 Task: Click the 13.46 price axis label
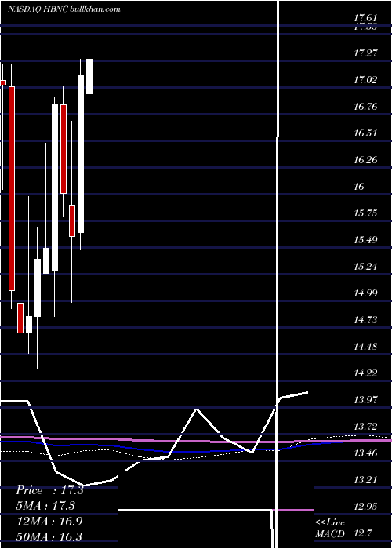(365, 454)
